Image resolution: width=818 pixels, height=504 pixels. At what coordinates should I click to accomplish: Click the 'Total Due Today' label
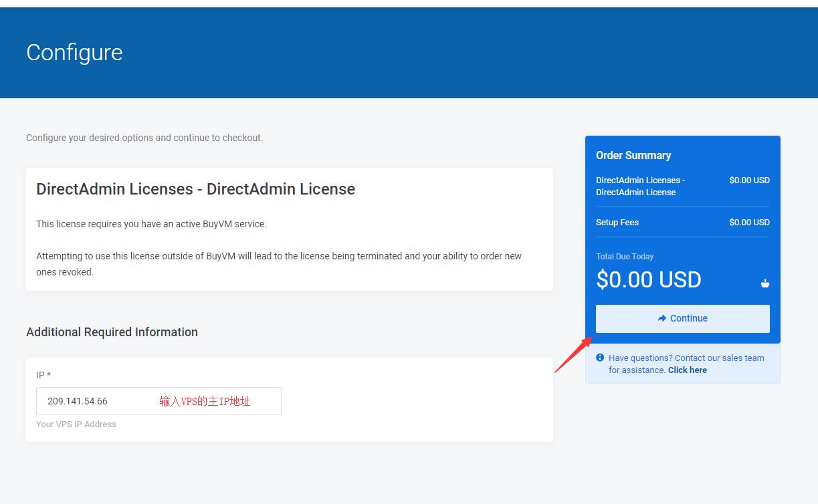point(624,257)
